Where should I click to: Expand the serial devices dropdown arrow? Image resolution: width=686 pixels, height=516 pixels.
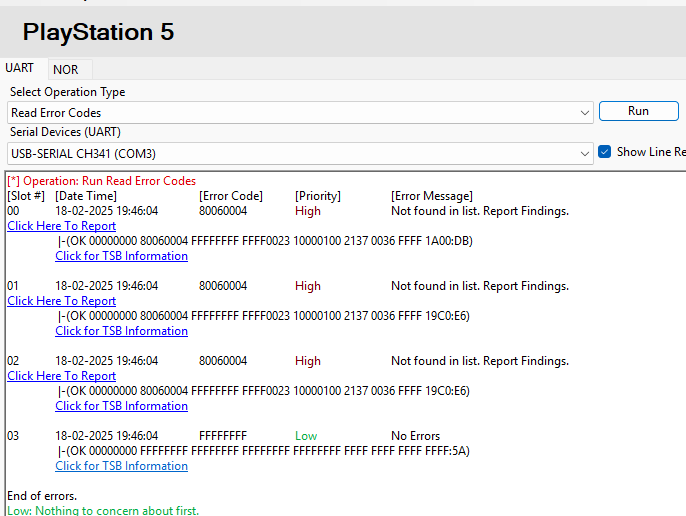pos(584,154)
